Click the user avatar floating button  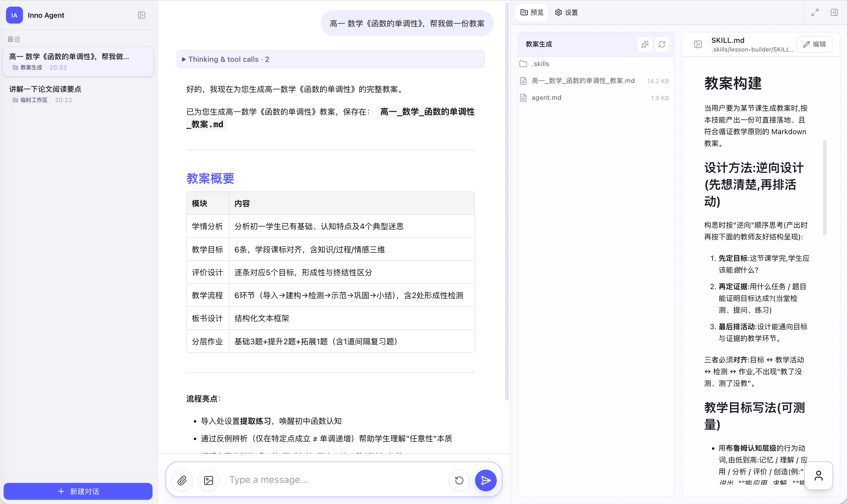(x=818, y=475)
